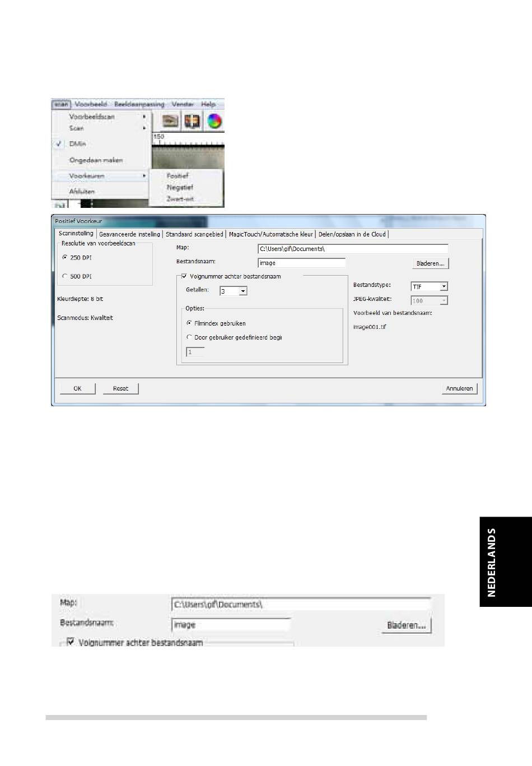Open the Beeldaanpassing menu
Viewport: 532px width, 766px height.
point(139,104)
